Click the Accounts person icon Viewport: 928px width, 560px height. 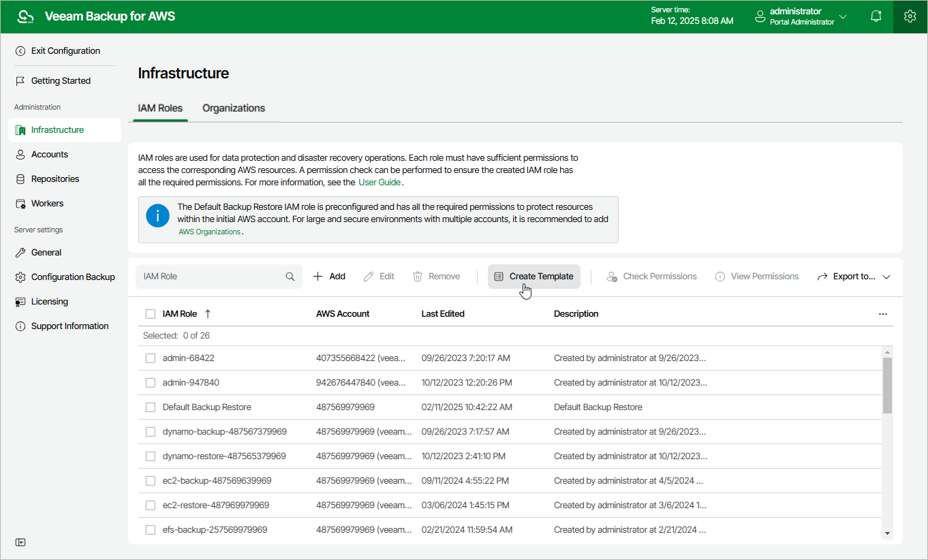tap(20, 155)
